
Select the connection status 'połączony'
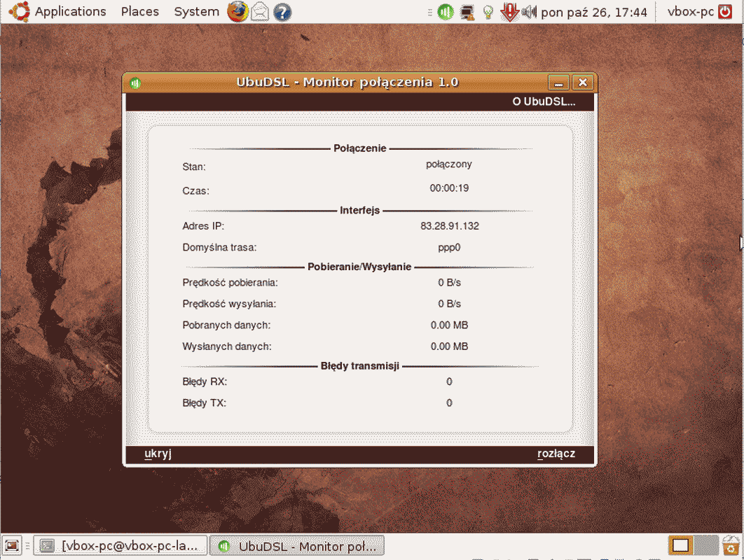point(449,164)
